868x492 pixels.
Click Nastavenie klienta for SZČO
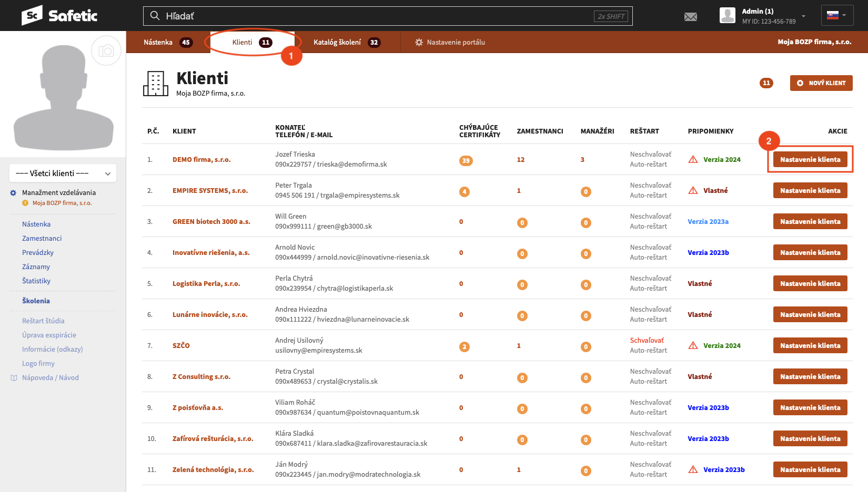click(810, 345)
